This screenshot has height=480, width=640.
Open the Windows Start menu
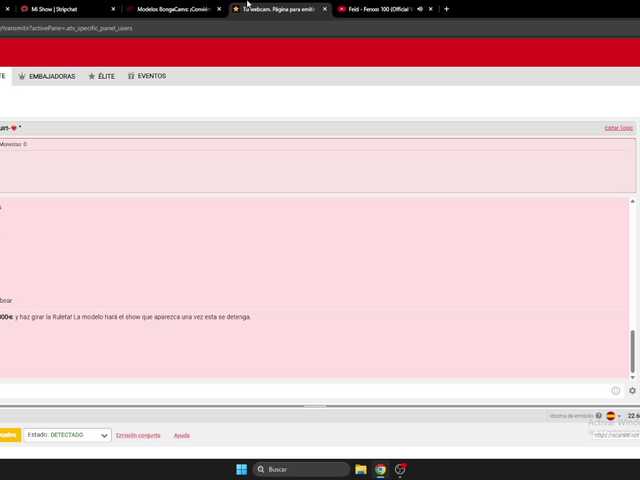242,469
